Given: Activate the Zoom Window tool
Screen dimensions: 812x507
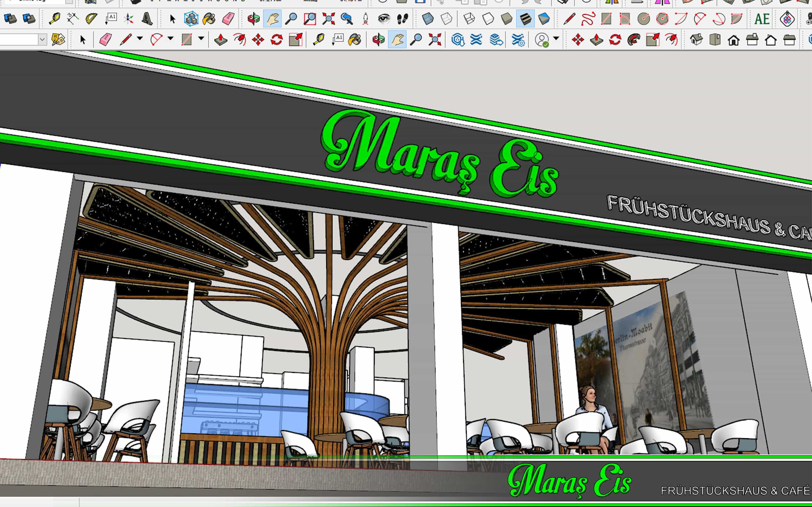Looking at the screenshot, I should pyautogui.click(x=310, y=18).
